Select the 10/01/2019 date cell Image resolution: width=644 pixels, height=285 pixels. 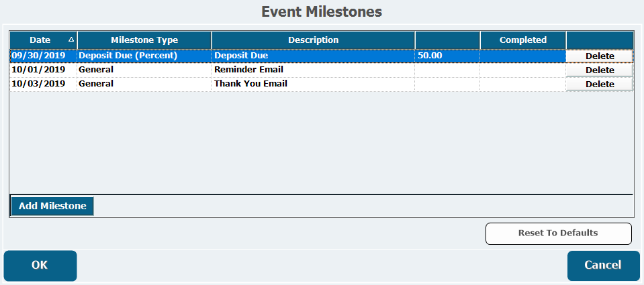(38, 70)
